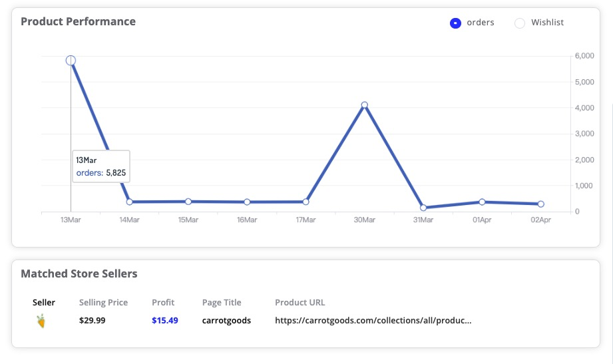
Task: Click the 13Mar orders tooltip box
Action: (x=101, y=166)
